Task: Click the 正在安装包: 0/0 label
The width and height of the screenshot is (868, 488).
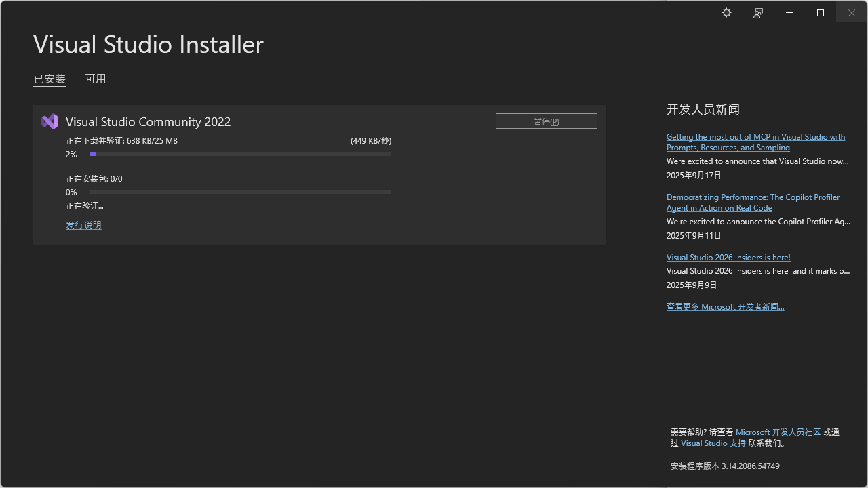Action: point(94,179)
